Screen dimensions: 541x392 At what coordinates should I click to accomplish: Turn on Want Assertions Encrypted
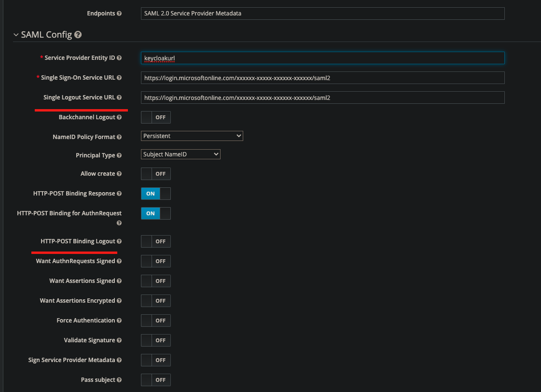click(x=155, y=300)
